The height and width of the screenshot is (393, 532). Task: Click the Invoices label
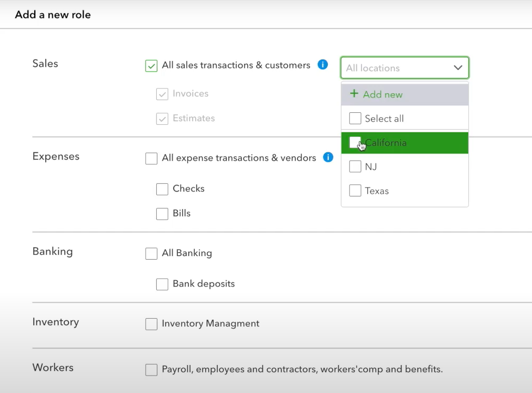click(190, 93)
